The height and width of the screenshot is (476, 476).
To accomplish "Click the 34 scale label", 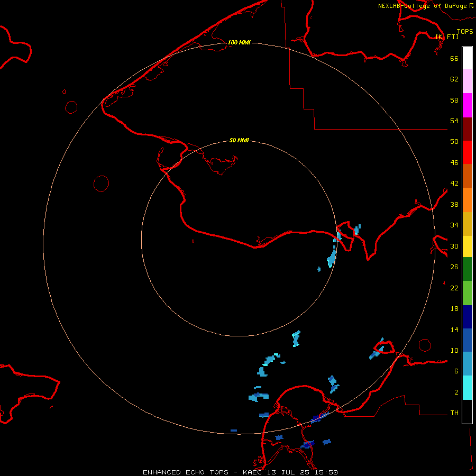I will 454,225.
